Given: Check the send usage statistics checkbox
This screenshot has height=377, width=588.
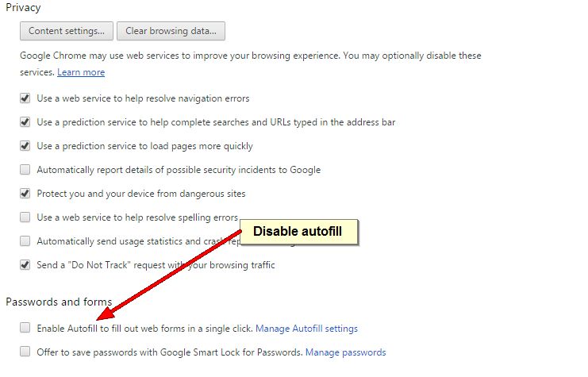Looking at the screenshot, I should click(x=25, y=241).
